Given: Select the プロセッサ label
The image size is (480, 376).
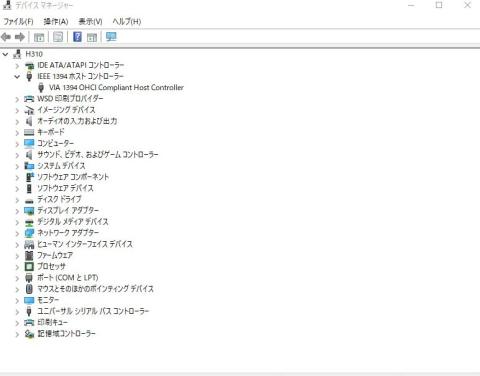Looking at the screenshot, I should (x=51, y=266).
